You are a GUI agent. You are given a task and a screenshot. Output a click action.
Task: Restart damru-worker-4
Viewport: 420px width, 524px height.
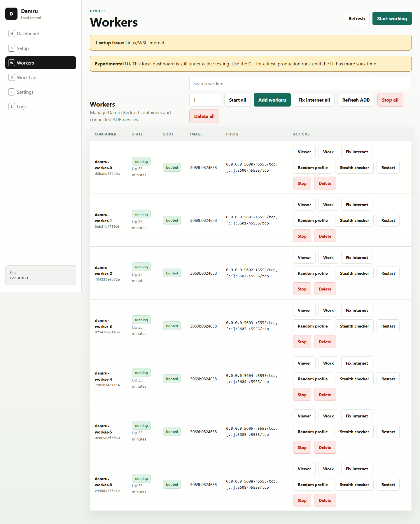click(388, 379)
